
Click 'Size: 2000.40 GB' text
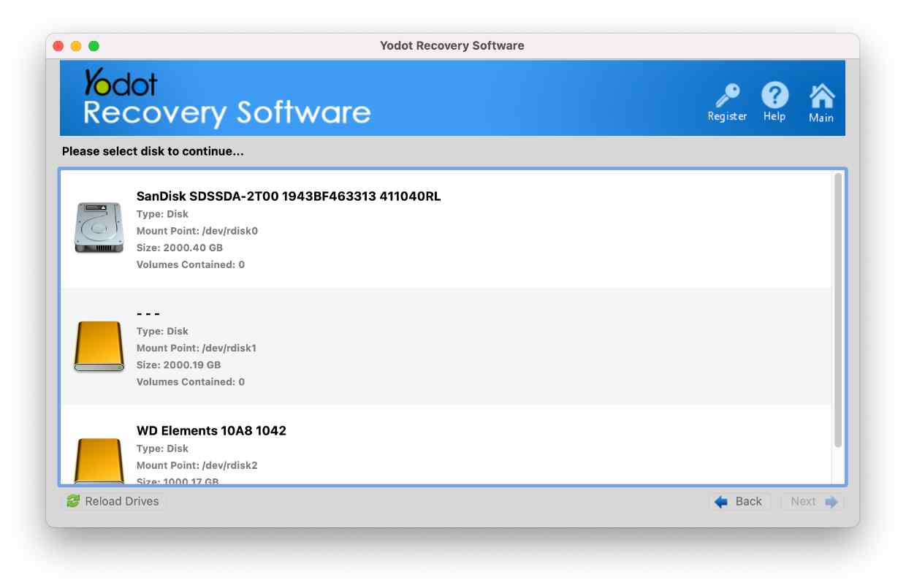[180, 248]
